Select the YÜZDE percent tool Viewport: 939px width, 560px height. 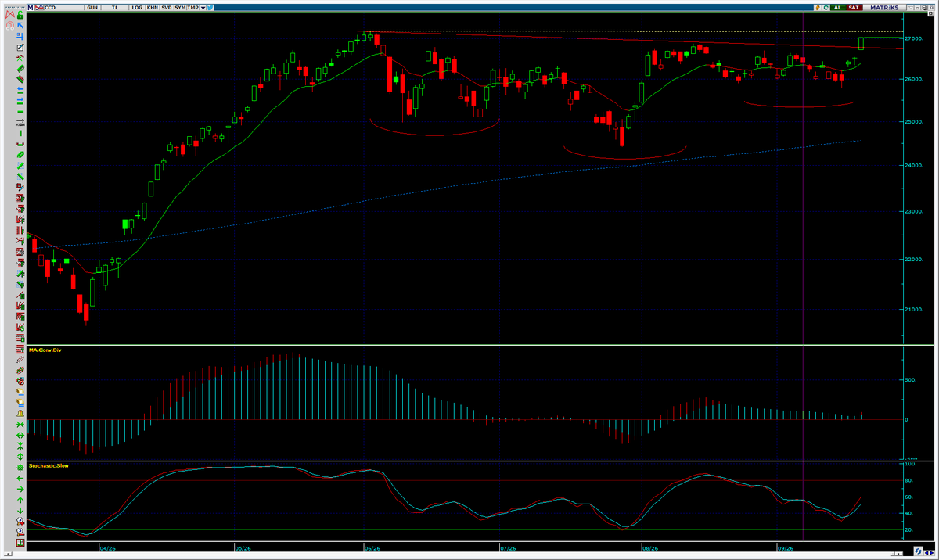pos(20,123)
